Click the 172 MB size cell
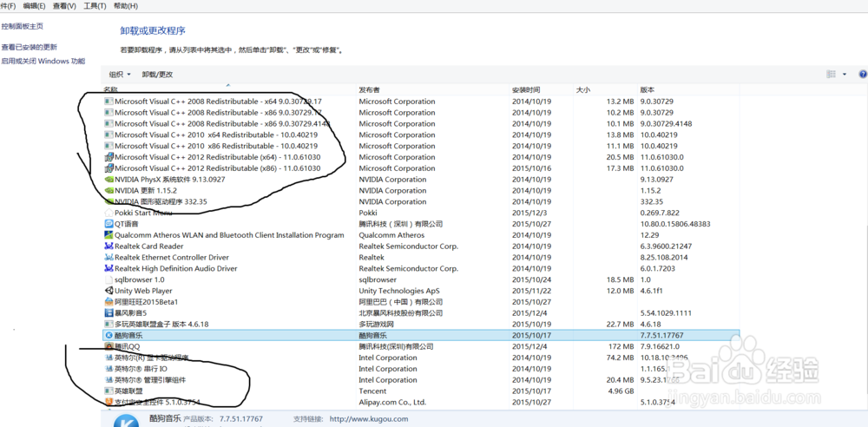The height and width of the screenshot is (427, 868). (x=621, y=346)
